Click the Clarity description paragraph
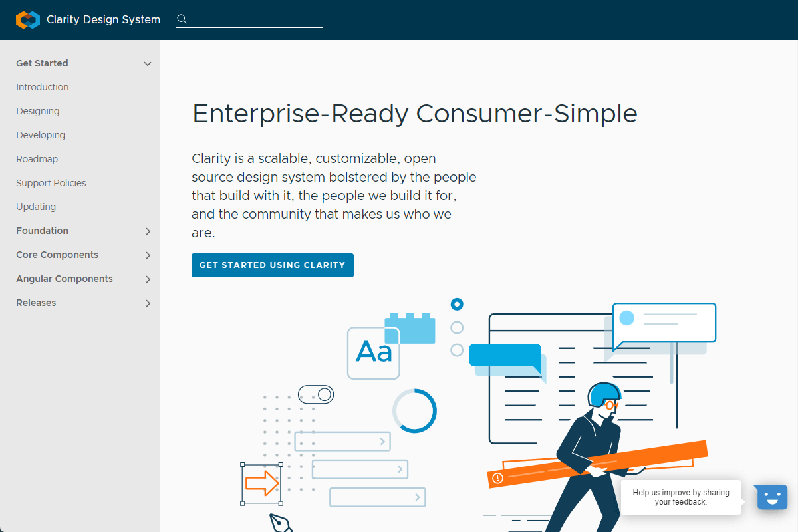The image size is (798, 532). 334,196
